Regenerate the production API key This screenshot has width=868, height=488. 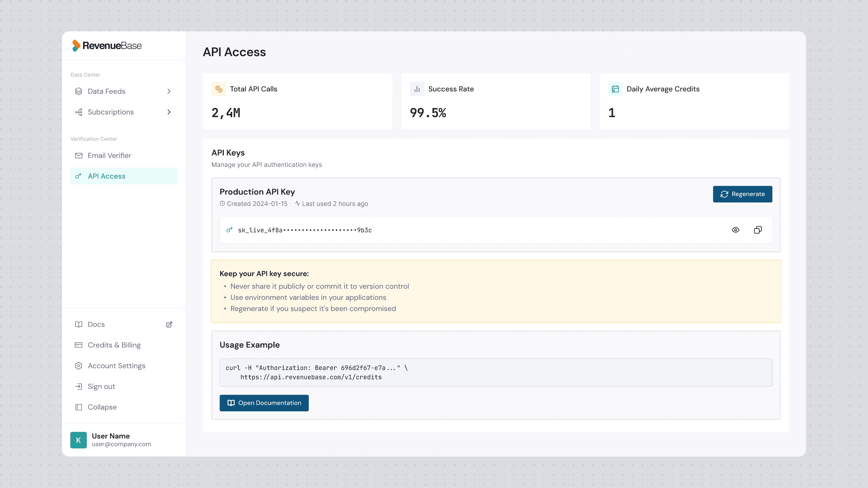(x=742, y=194)
